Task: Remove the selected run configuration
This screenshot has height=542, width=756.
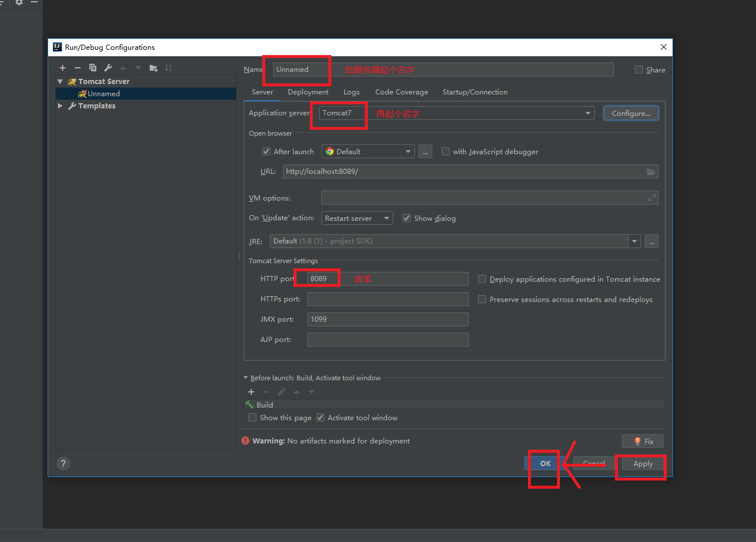Action: tap(78, 68)
